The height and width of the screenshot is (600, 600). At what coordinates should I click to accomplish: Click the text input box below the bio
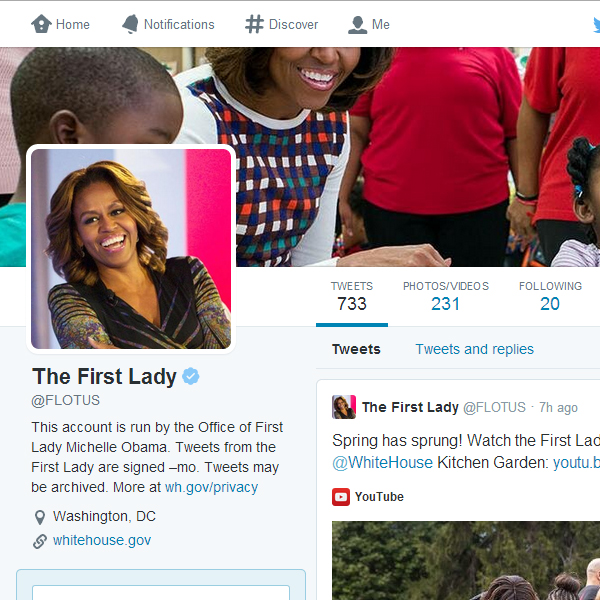coord(161,592)
